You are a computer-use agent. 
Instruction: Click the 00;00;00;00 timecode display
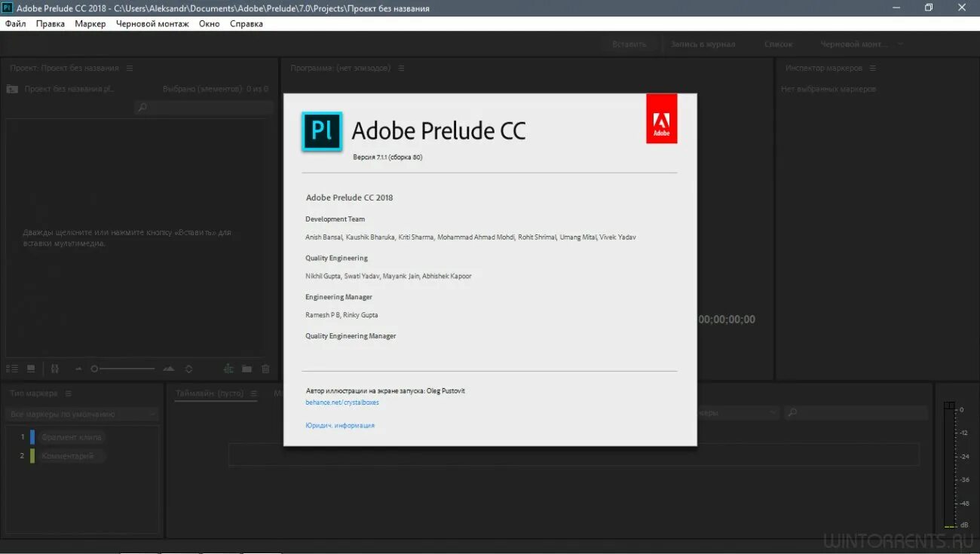click(x=727, y=320)
